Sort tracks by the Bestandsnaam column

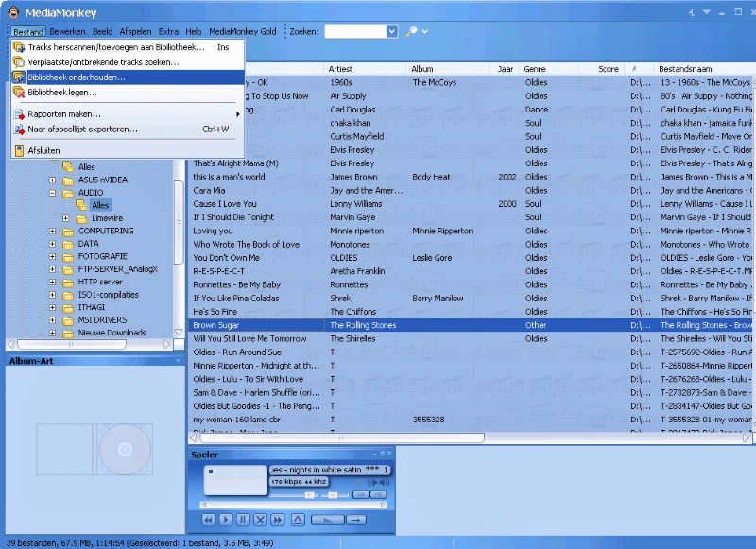704,69
